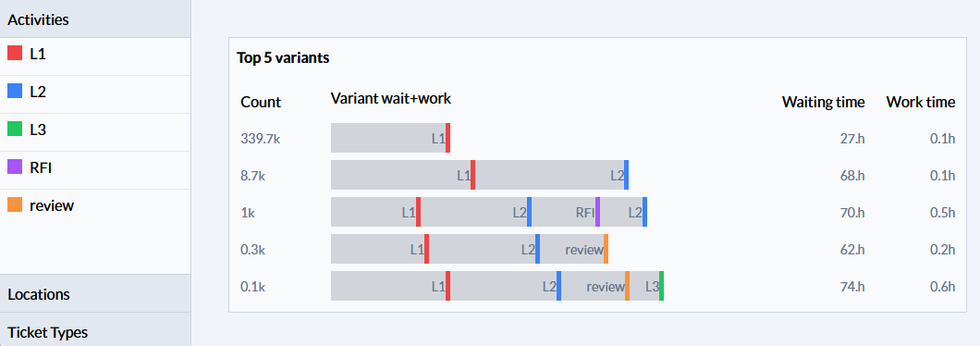Select the 339.7k variant bar

click(391, 138)
